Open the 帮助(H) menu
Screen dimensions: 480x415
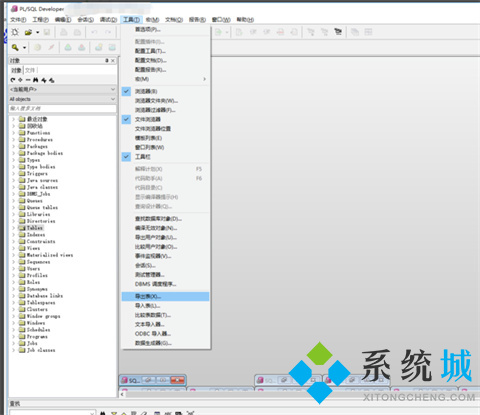coord(245,20)
